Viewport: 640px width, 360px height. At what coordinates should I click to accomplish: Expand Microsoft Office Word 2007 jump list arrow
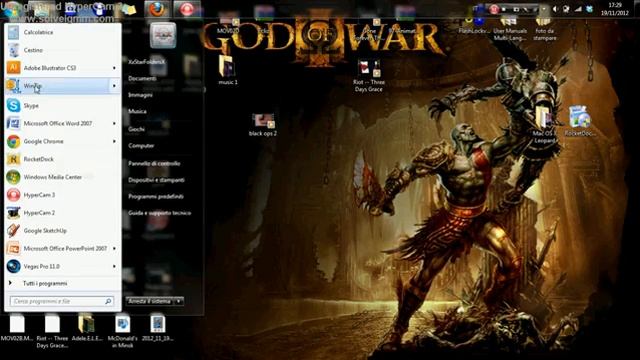114,123
